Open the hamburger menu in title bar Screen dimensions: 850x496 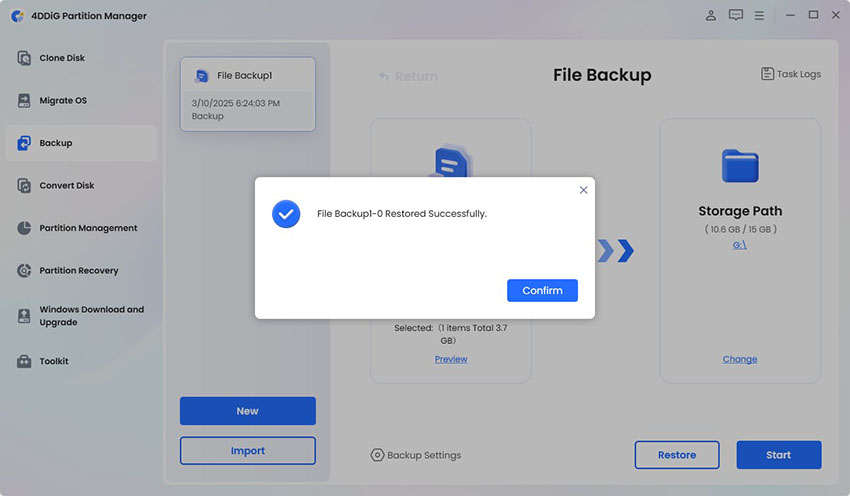pos(760,16)
